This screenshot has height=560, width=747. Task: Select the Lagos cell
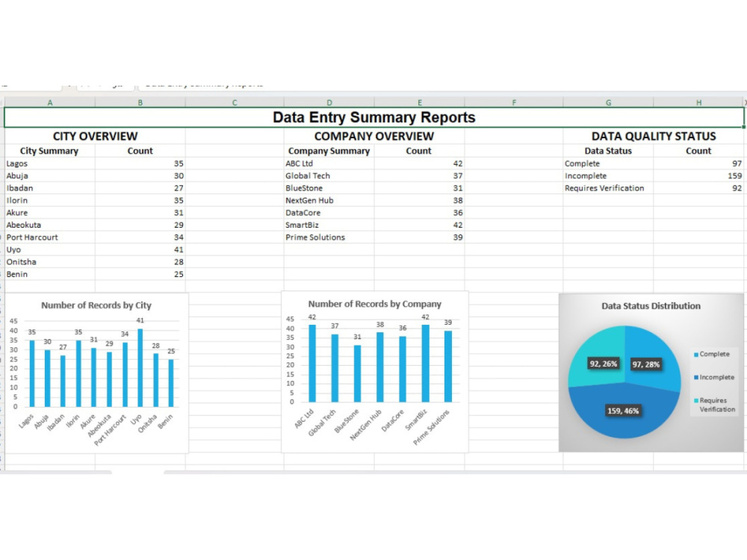[49, 164]
